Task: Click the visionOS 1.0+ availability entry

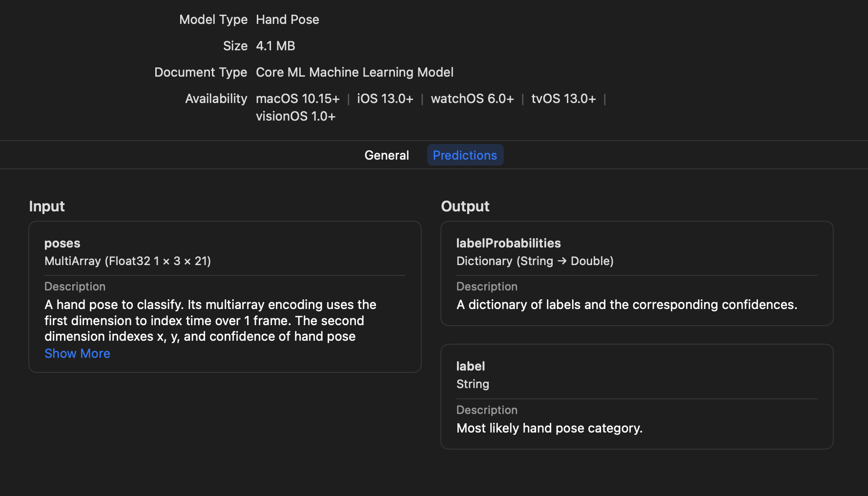Action: click(x=295, y=116)
